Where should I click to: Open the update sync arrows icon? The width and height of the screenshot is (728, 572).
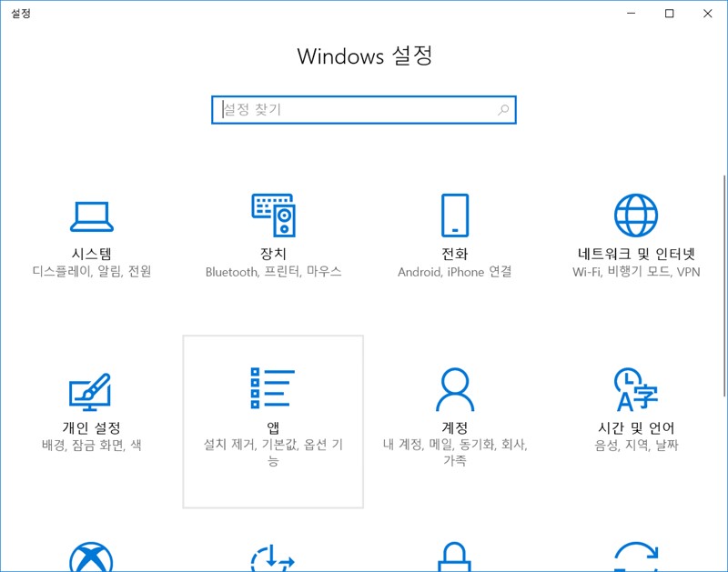click(x=636, y=557)
